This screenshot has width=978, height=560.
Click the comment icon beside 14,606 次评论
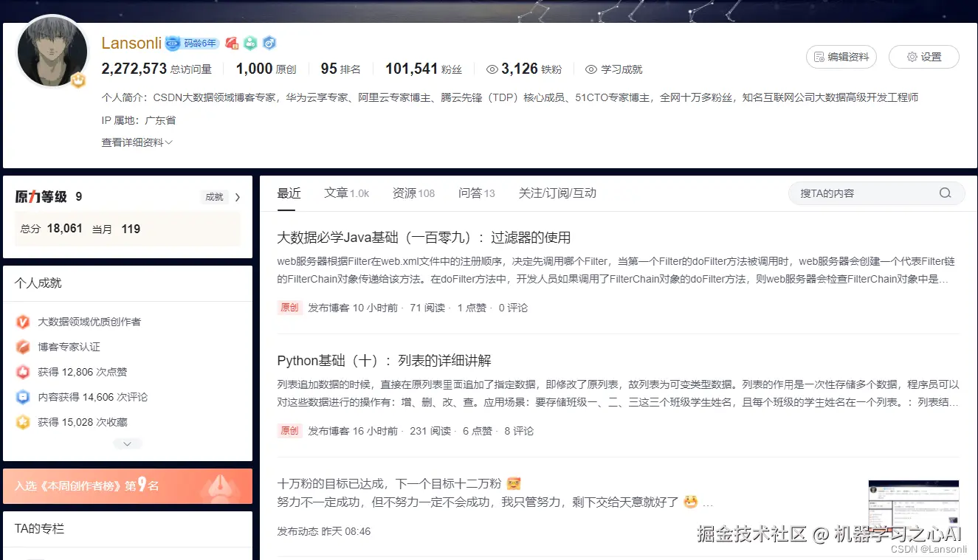click(23, 397)
